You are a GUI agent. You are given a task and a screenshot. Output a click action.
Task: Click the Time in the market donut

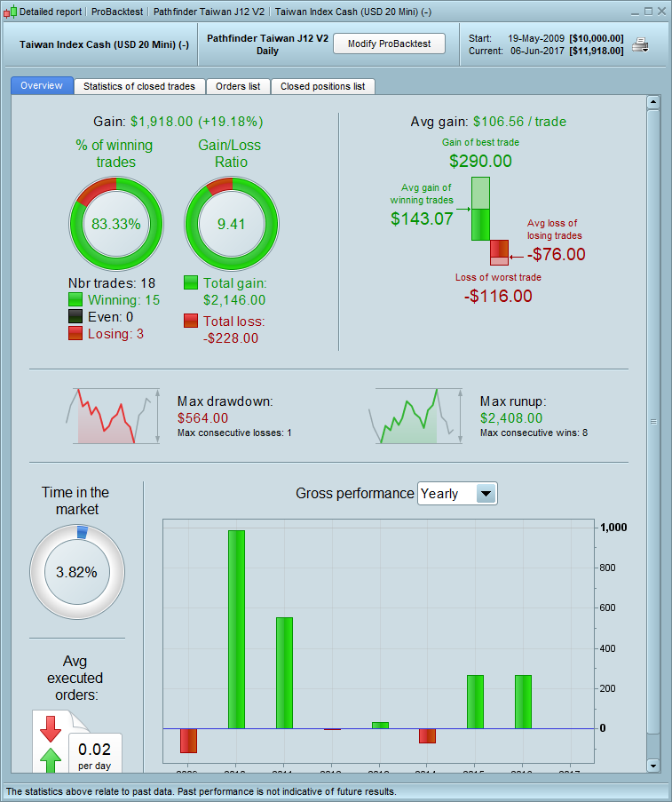point(77,572)
